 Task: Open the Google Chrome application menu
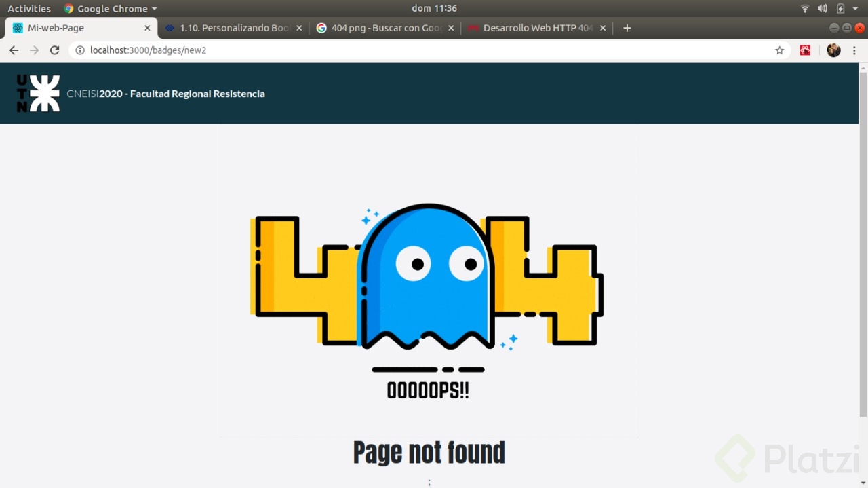coord(111,8)
